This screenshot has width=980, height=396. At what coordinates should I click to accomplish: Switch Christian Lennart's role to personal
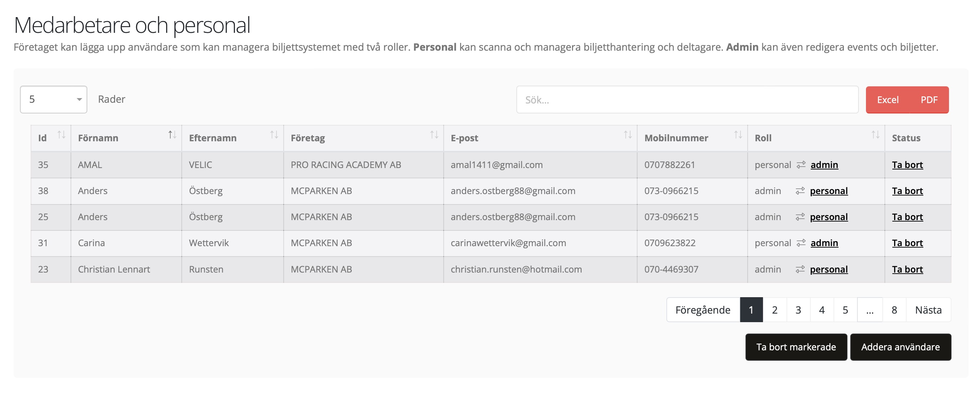tap(829, 270)
